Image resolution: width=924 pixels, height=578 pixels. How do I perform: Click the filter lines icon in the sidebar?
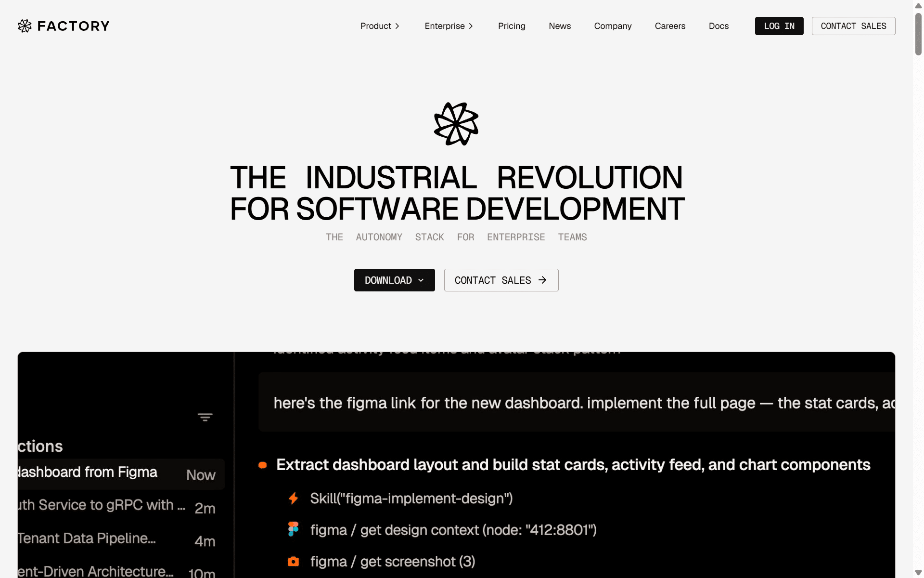click(205, 417)
